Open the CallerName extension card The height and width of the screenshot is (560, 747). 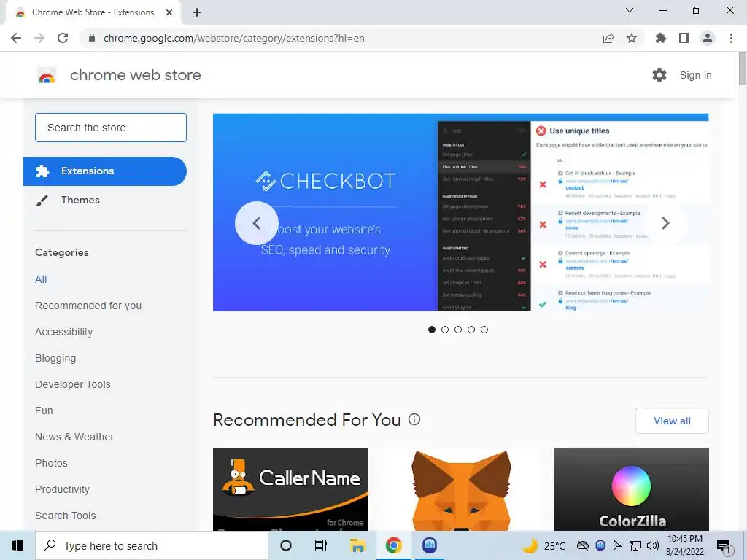(290, 489)
